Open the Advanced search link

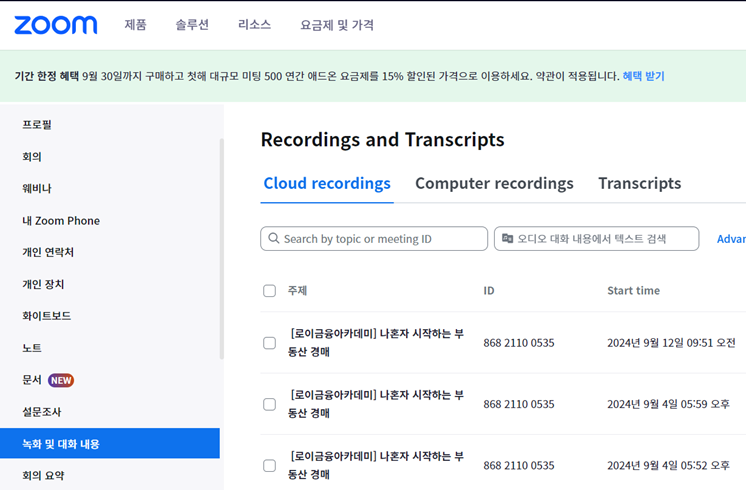731,239
